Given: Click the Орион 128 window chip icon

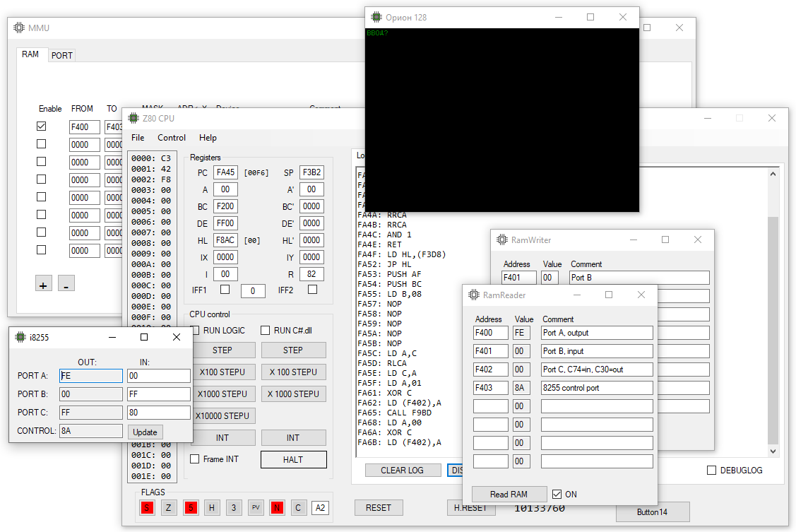Looking at the screenshot, I should [376, 17].
